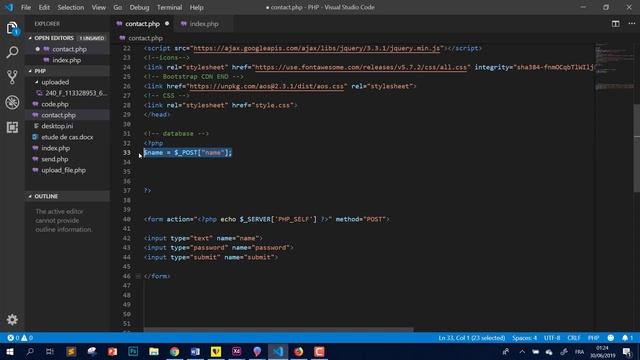Open Google Chrome from the taskbar

(175, 351)
